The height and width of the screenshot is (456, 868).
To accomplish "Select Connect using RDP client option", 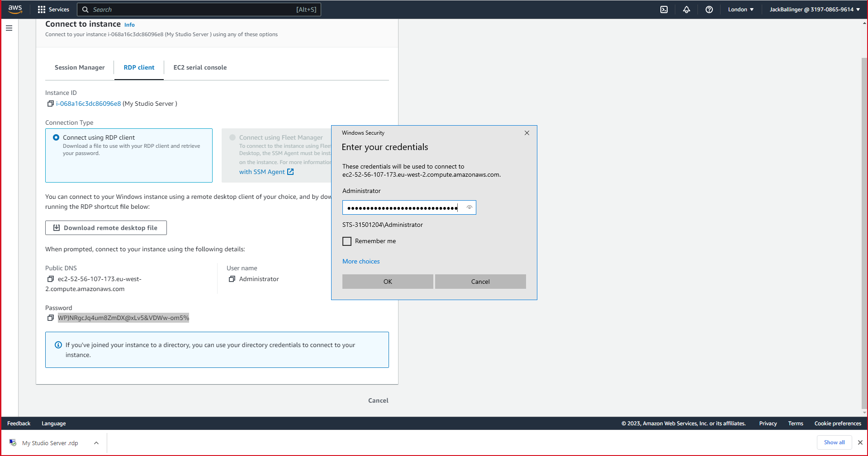I will point(56,137).
